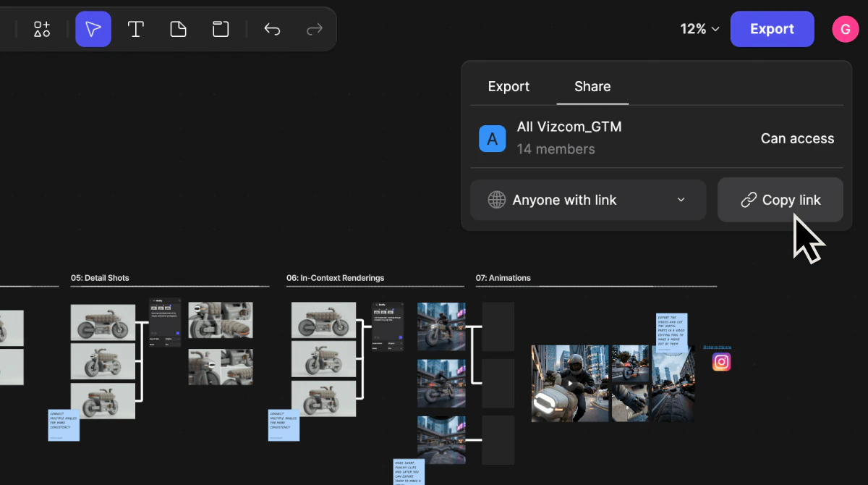The height and width of the screenshot is (485, 868).
Task: Open the G user avatar menu
Action: [845, 29]
